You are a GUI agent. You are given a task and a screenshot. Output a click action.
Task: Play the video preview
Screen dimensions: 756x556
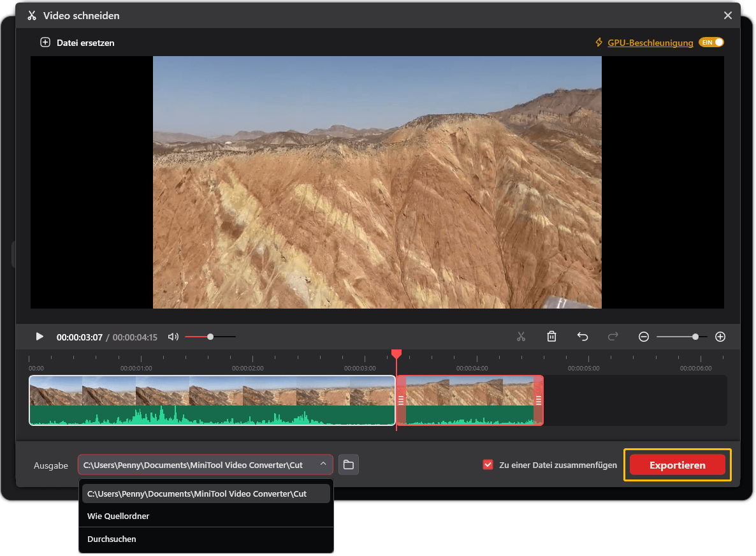tap(40, 337)
